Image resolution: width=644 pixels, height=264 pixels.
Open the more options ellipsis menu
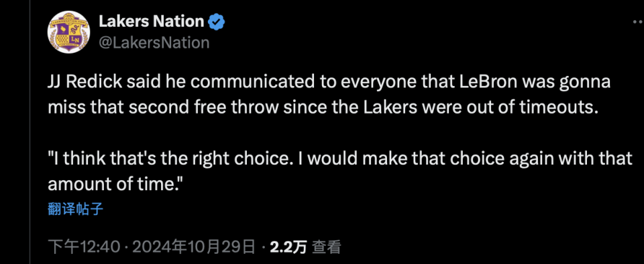click(x=638, y=21)
